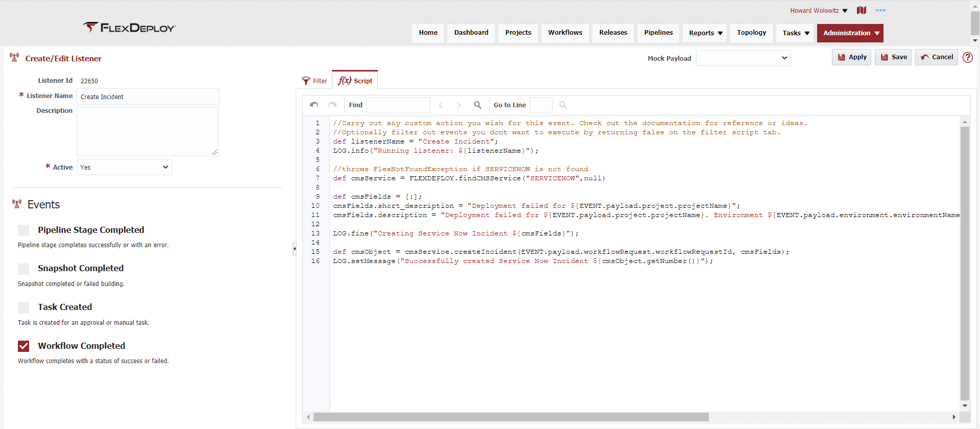Viewport: 980px width, 429px height.
Task: Click editor vertical scrollbar down arrow
Action: tap(965, 406)
